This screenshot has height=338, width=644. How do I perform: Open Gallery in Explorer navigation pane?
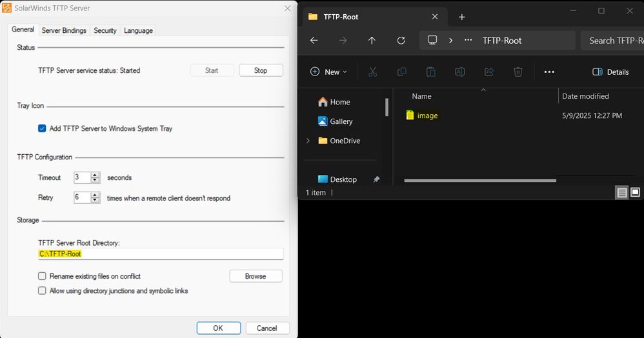335,121
